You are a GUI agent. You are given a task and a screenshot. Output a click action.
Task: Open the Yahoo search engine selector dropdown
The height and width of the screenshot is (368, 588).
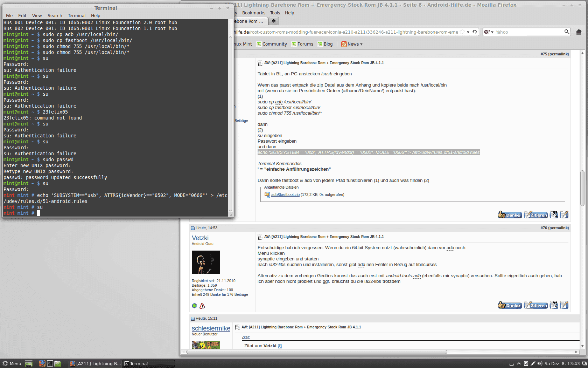tap(489, 32)
